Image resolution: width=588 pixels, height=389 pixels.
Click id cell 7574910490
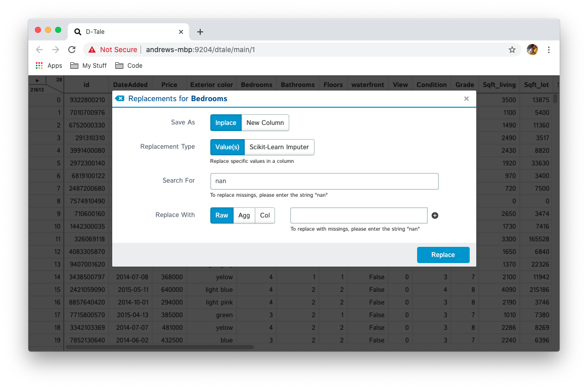[87, 201]
